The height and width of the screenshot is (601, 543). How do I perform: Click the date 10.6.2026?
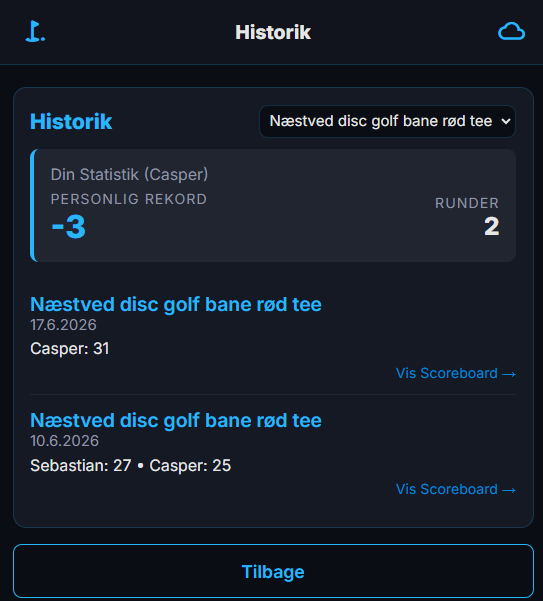pos(64,441)
